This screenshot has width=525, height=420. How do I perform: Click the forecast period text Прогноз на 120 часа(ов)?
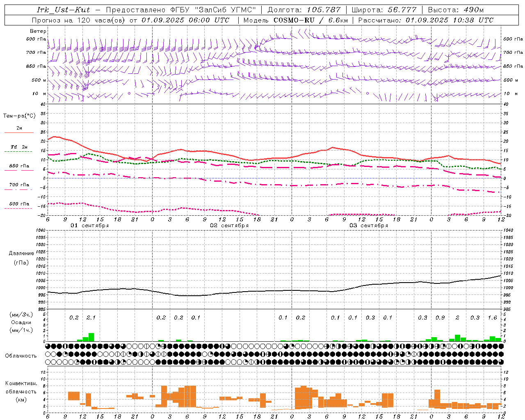pos(79,20)
